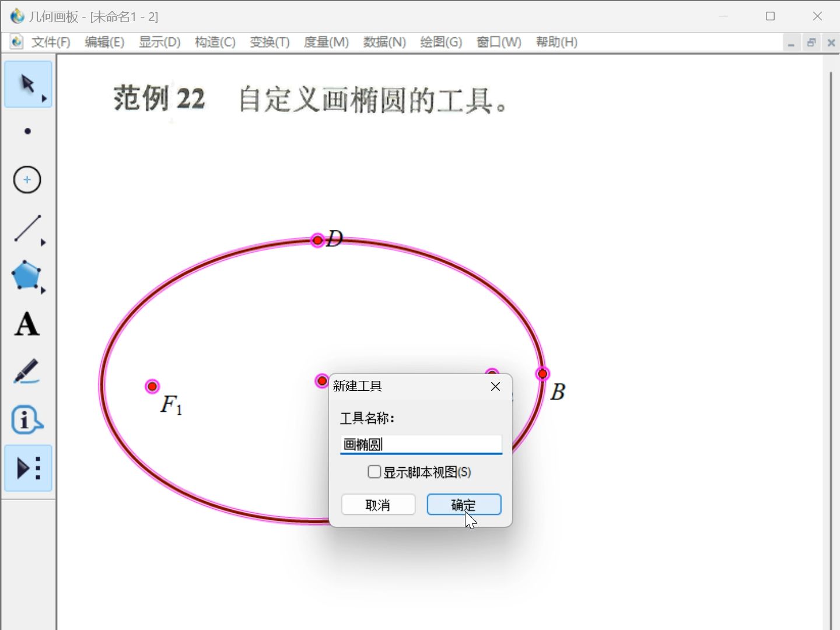Open the 数据(N) menu
The height and width of the screenshot is (630, 840).
tap(384, 42)
